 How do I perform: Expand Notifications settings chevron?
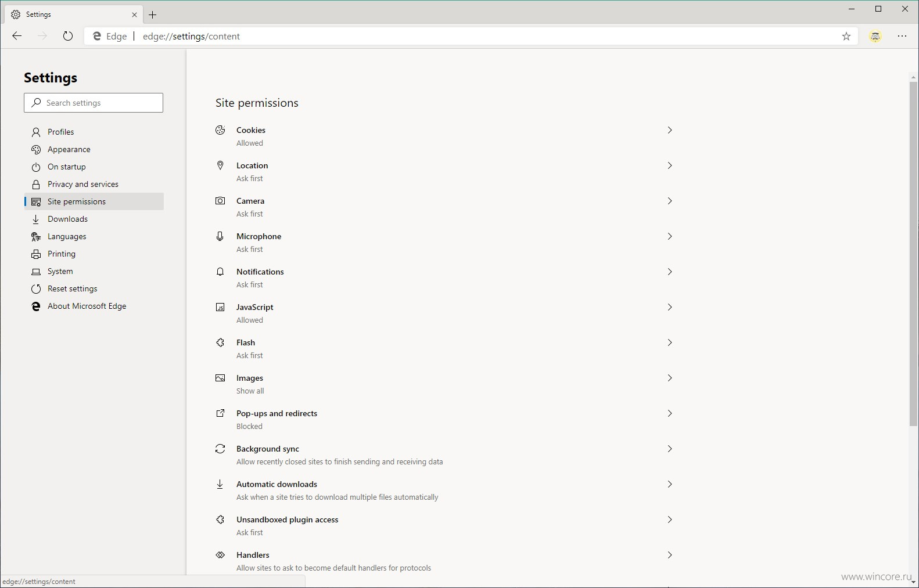tap(670, 272)
